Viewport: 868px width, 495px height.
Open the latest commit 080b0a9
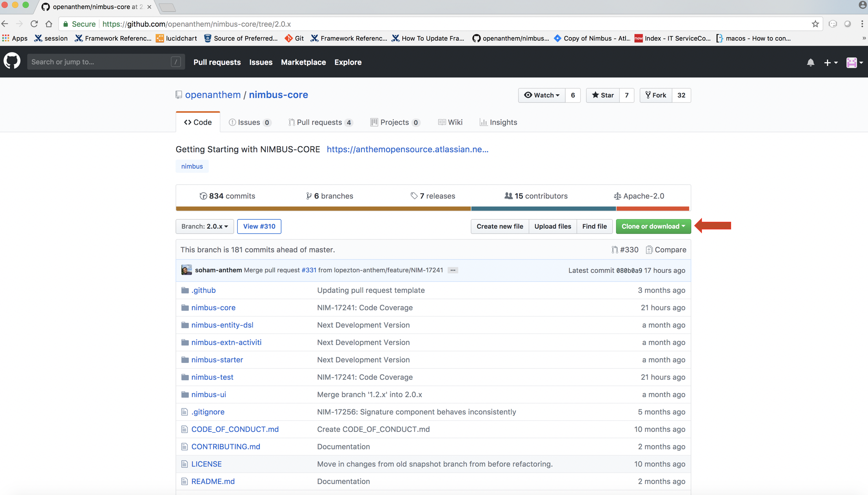(629, 270)
